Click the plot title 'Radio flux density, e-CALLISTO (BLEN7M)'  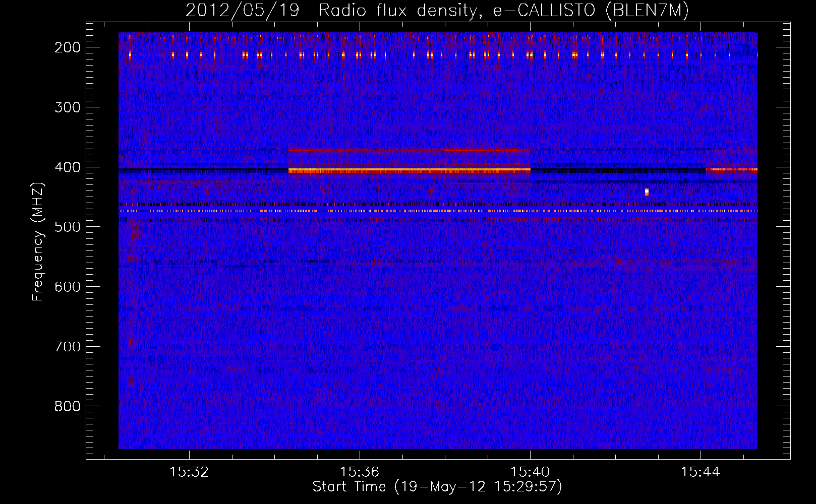[x=503, y=11]
